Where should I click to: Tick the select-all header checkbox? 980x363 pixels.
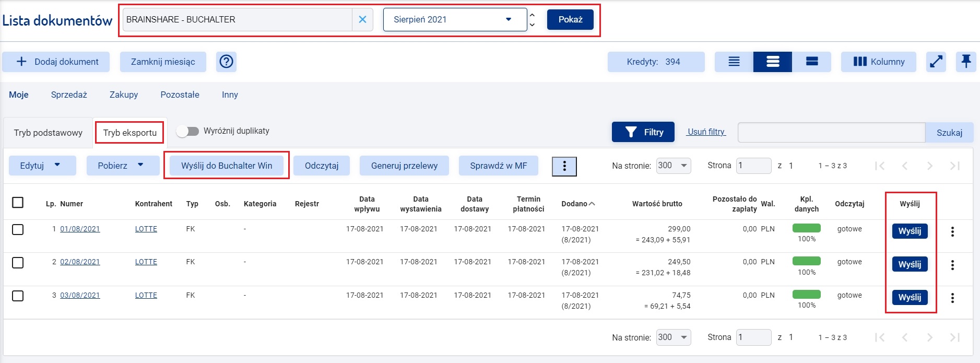(x=18, y=202)
